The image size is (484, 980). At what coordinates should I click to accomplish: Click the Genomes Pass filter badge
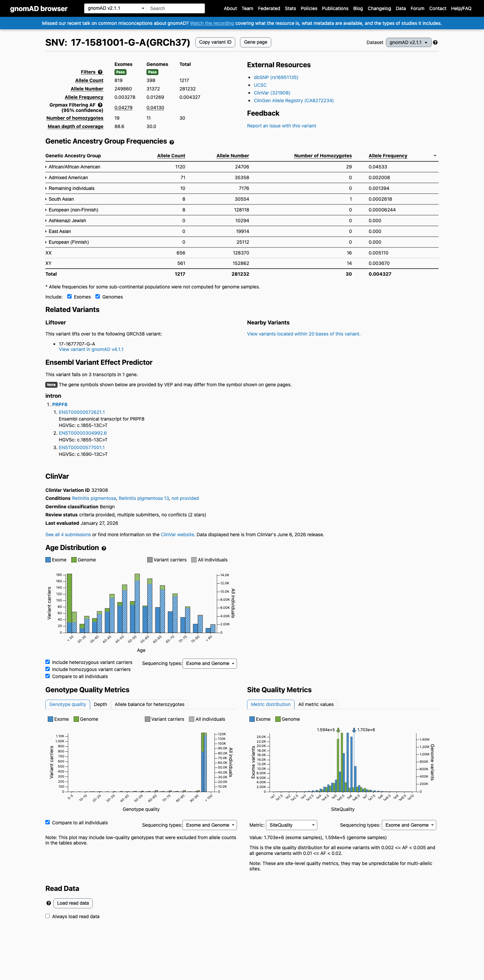tap(153, 72)
